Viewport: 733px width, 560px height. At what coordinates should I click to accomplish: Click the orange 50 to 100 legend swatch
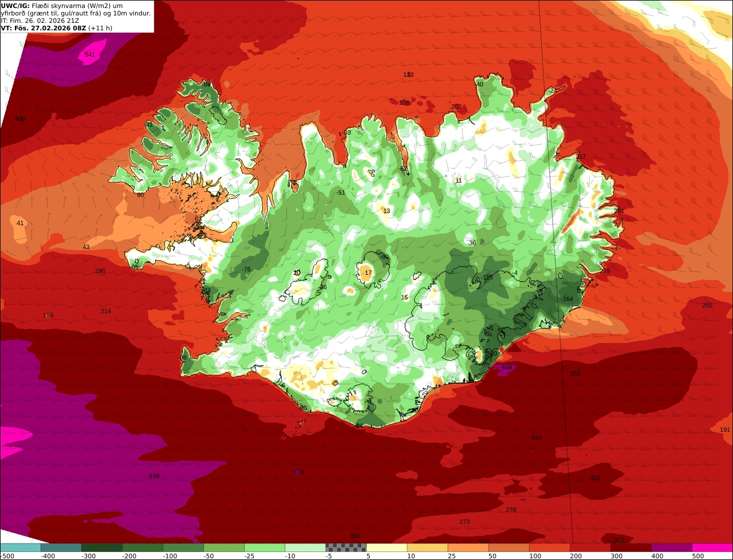[x=509, y=547]
